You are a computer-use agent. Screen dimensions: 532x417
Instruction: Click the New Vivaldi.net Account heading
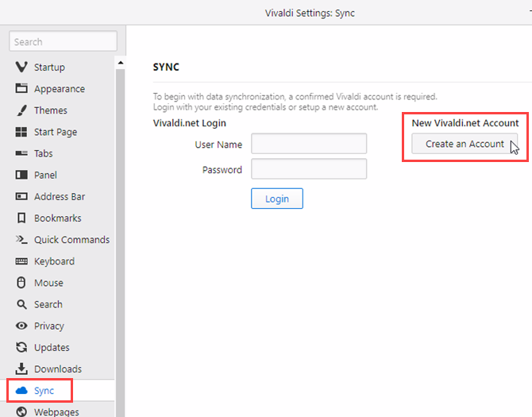(x=465, y=123)
